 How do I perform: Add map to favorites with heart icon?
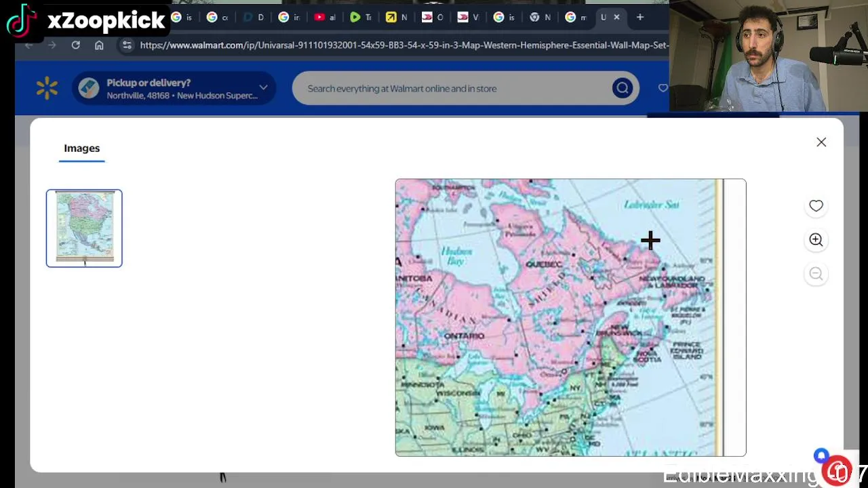point(816,206)
